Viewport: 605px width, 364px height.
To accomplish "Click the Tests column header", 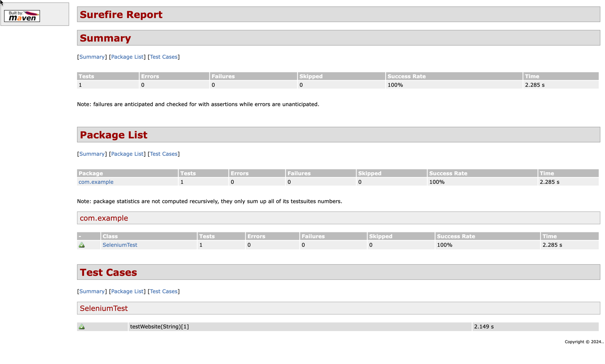I will pos(86,76).
